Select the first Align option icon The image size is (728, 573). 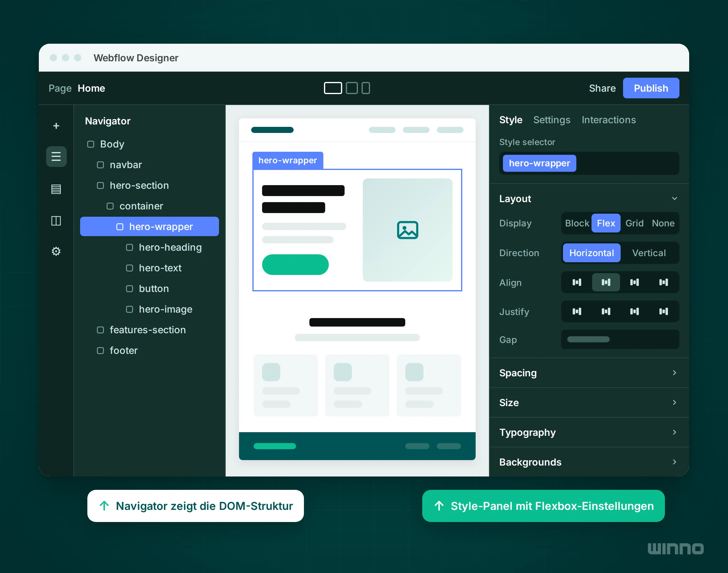(x=576, y=282)
